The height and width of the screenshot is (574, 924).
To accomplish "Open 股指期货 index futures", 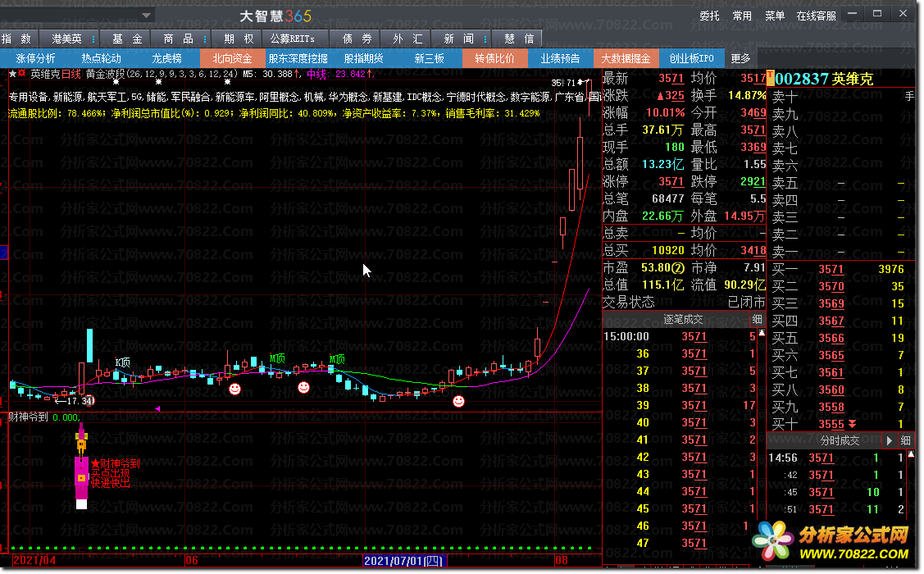I will pyautogui.click(x=363, y=58).
